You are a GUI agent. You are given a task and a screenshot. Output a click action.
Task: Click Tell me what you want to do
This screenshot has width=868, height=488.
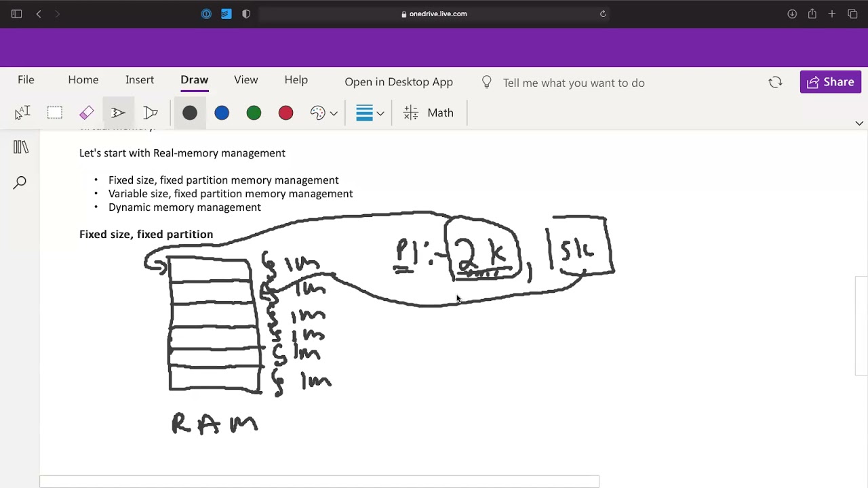pos(574,83)
